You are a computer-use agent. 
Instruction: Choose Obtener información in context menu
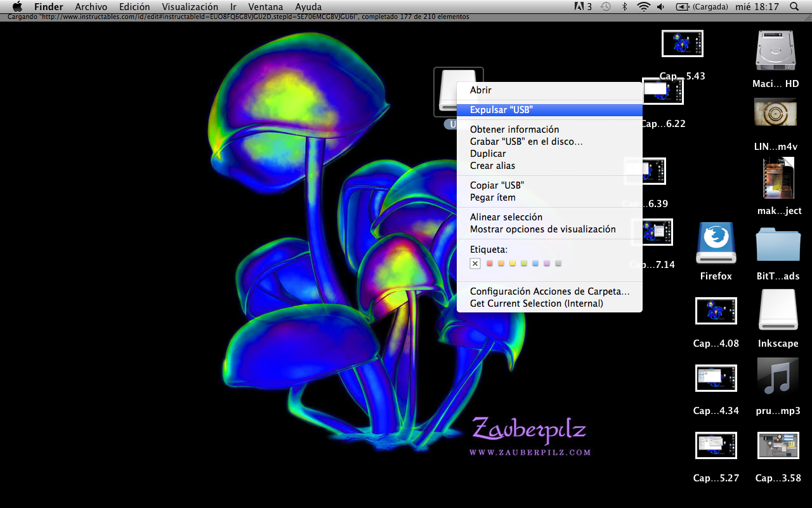pos(549,130)
